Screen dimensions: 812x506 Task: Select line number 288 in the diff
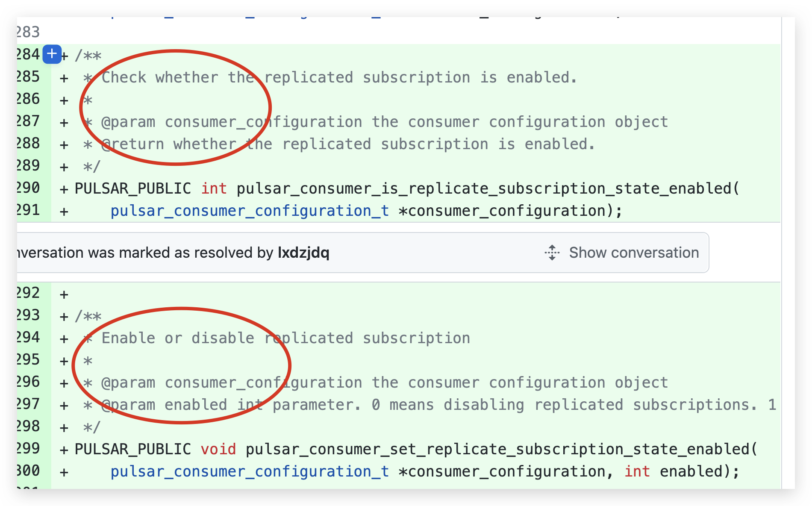tap(29, 144)
